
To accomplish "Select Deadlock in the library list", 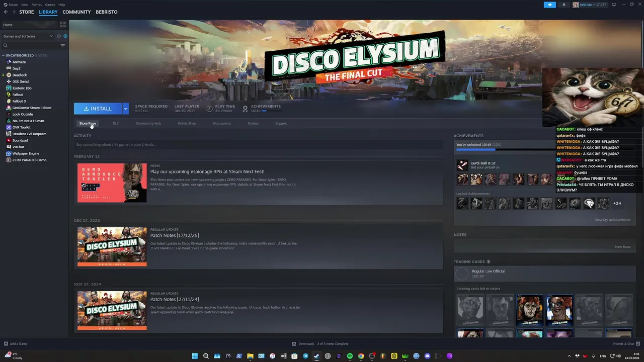I will coord(20,75).
